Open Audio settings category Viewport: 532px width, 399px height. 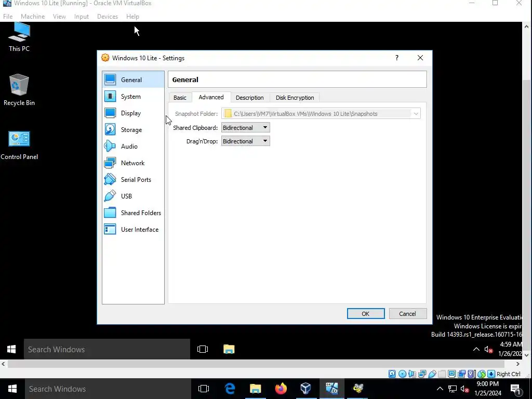click(133, 146)
